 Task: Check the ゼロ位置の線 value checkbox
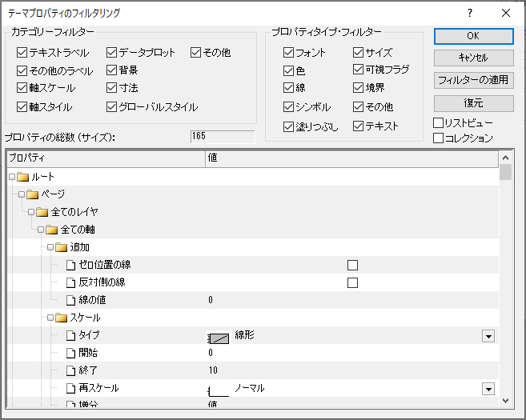(x=352, y=265)
